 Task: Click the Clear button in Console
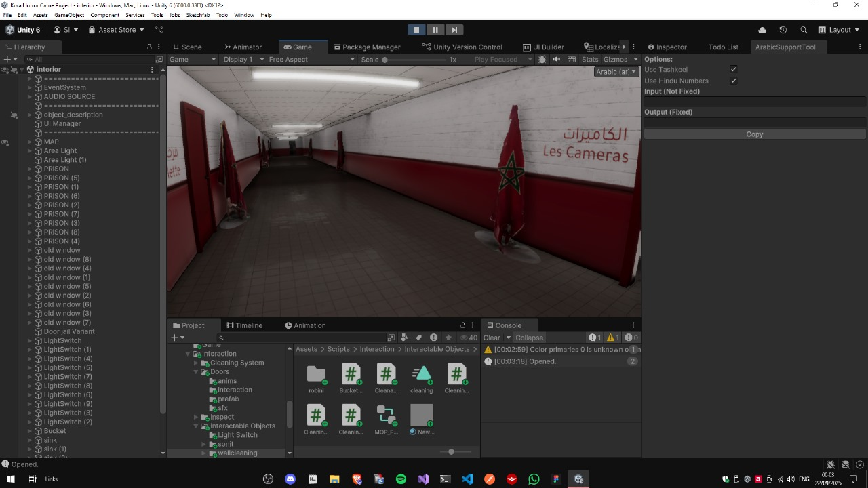tap(492, 338)
